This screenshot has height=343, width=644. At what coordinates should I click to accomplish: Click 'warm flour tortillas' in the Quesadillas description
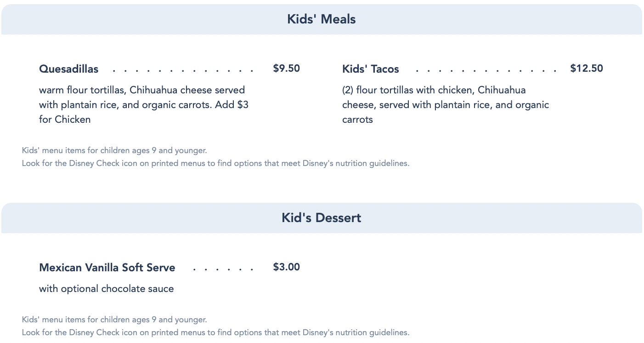click(x=83, y=90)
